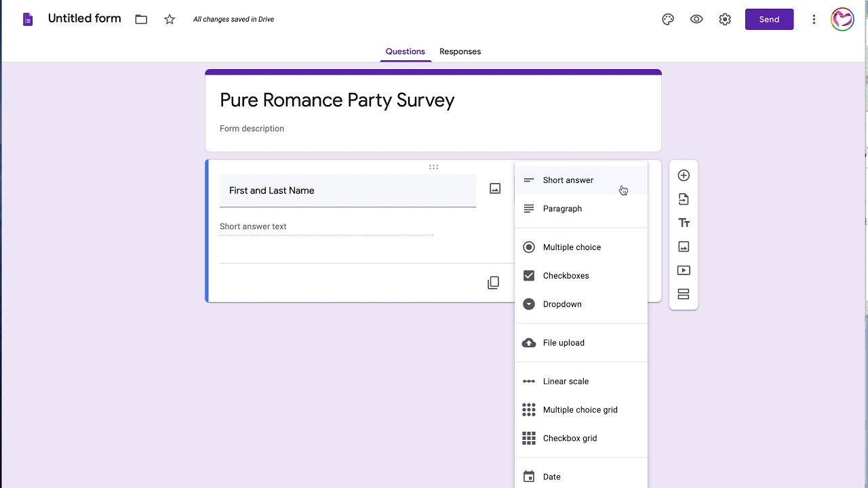Open the Google account avatar
The width and height of the screenshot is (868, 488).
[842, 19]
